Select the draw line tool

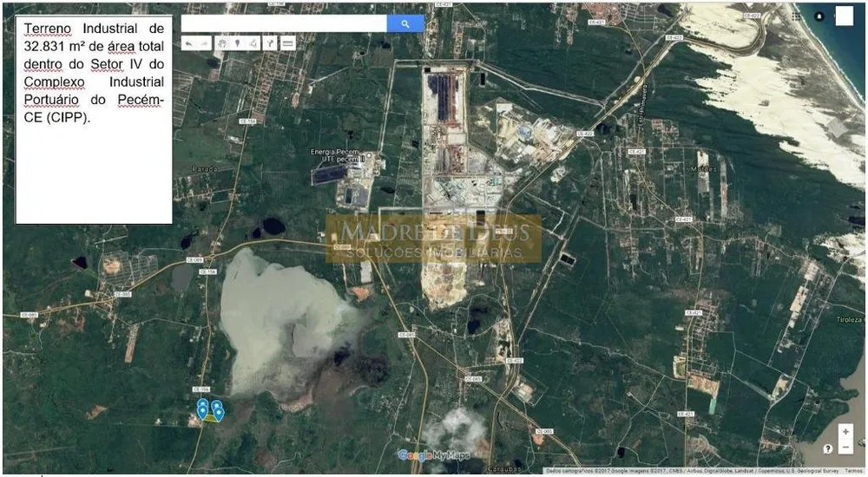coord(253,43)
